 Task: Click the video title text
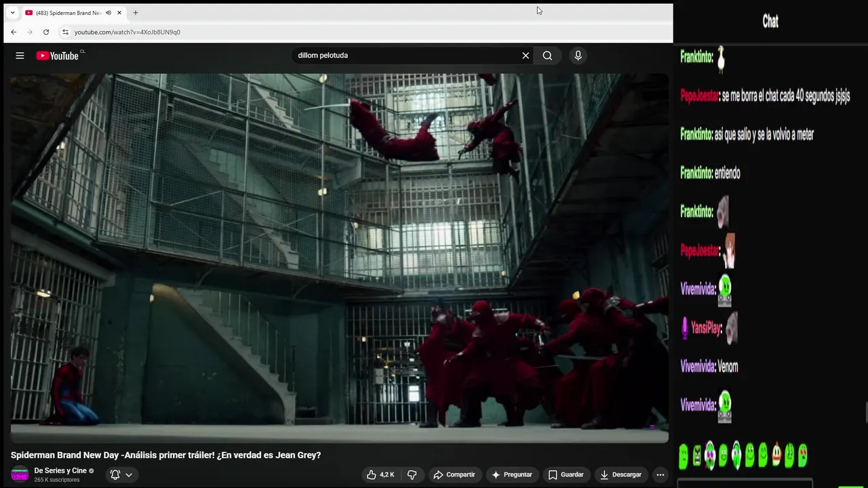tap(165, 455)
